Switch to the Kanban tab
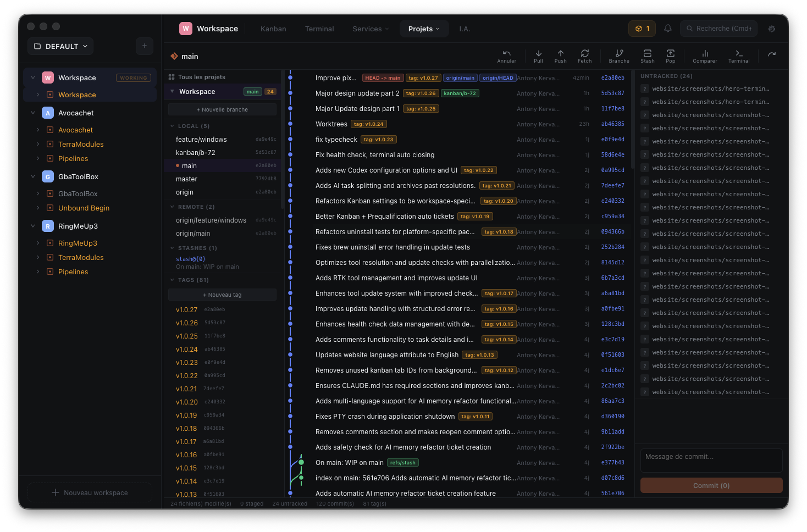 click(x=273, y=29)
